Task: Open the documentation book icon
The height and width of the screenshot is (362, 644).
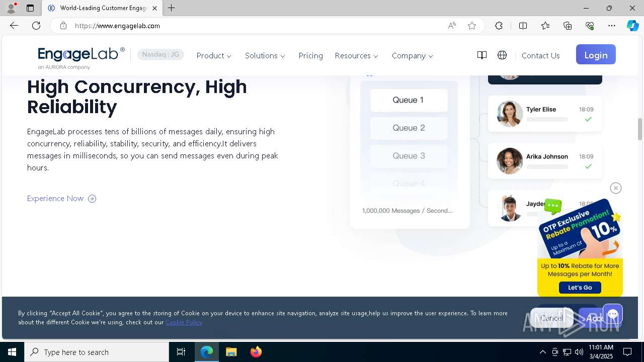Action: click(x=482, y=55)
